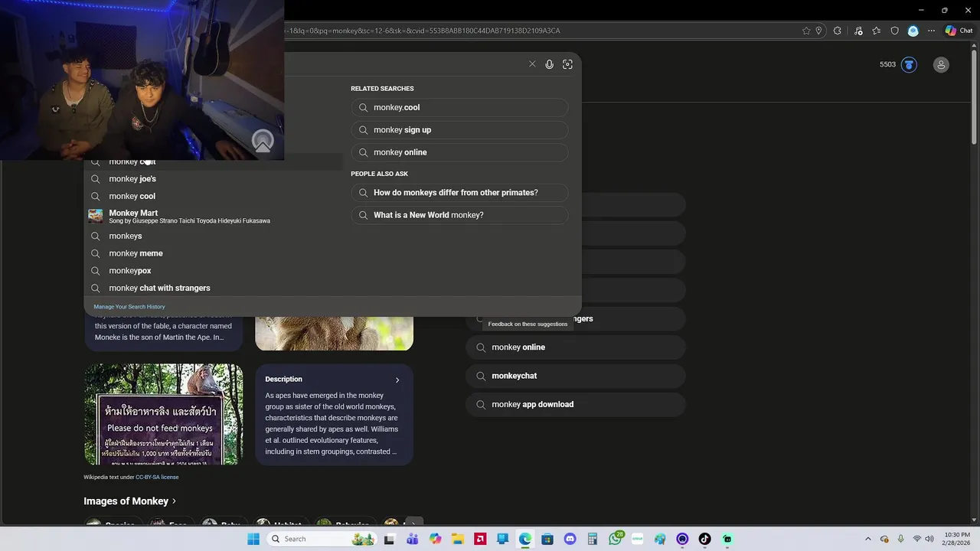Select suggestion 'monkey joe's'
This screenshot has height=551, width=980.
click(214, 179)
